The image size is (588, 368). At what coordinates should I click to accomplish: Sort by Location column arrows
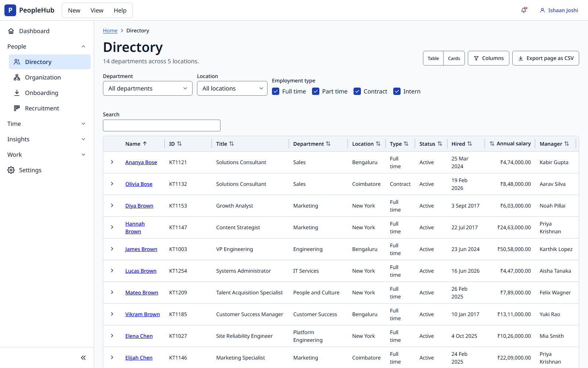pos(378,144)
